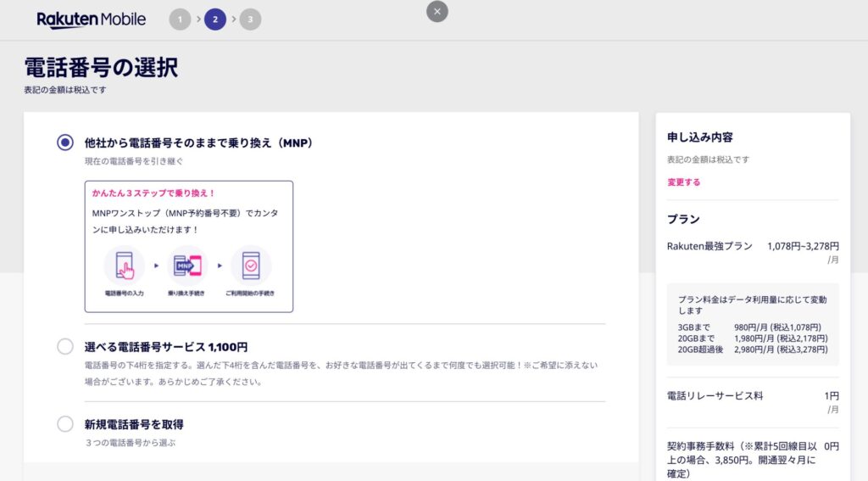Click the plan pricing breakdown box
Viewport: 868px width, 481px height.
click(x=753, y=324)
